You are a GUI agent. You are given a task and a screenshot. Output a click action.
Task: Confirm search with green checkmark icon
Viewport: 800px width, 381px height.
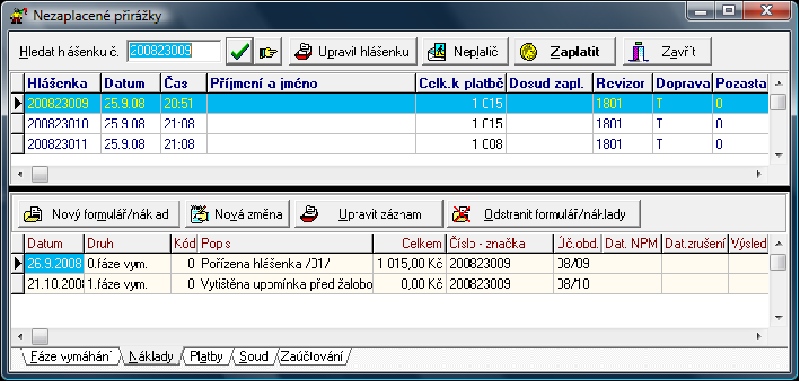[239, 52]
